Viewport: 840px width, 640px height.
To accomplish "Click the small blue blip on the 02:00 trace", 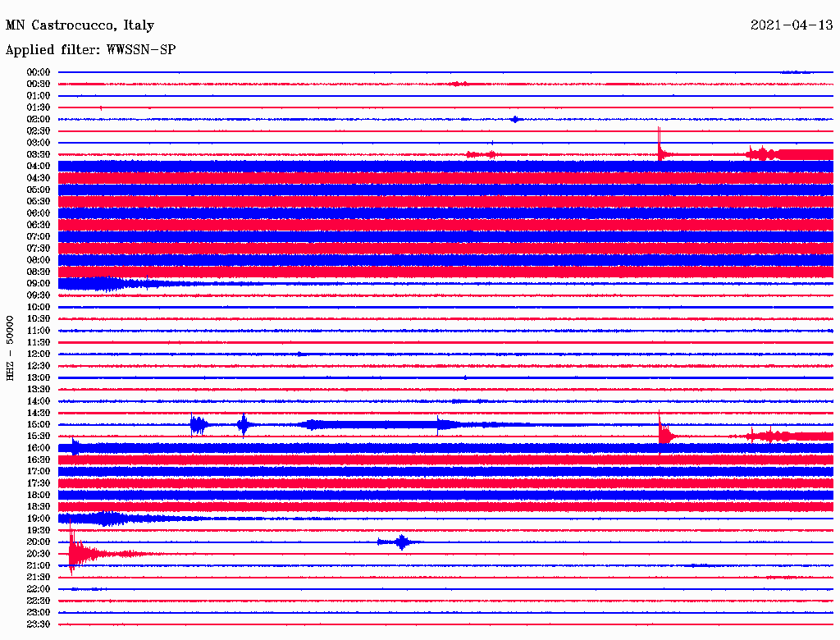I will (x=515, y=119).
